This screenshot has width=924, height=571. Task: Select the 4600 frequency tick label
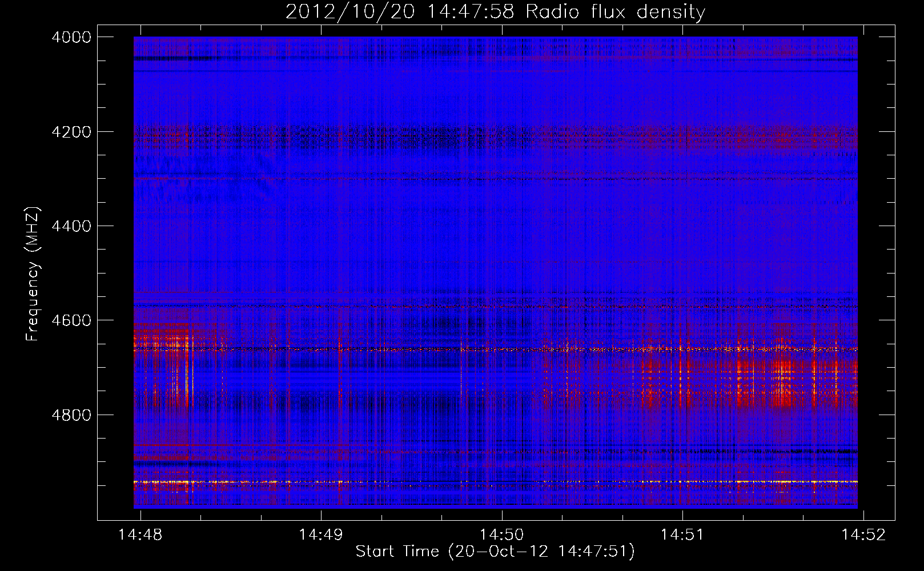(71, 320)
